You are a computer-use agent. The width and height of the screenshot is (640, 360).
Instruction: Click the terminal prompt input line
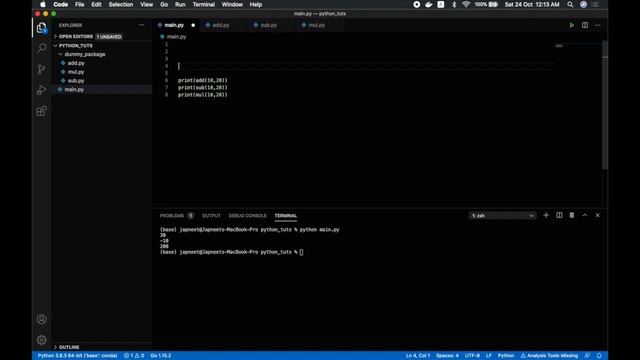(x=231, y=252)
